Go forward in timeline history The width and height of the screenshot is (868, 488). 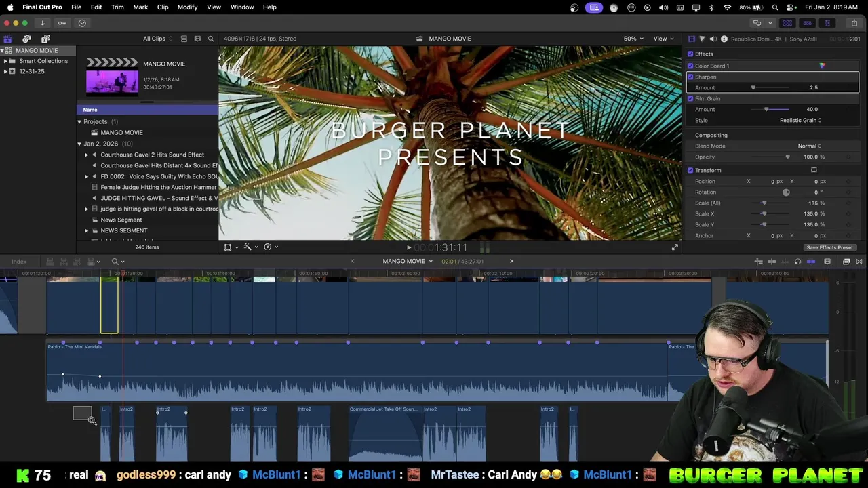(x=511, y=261)
